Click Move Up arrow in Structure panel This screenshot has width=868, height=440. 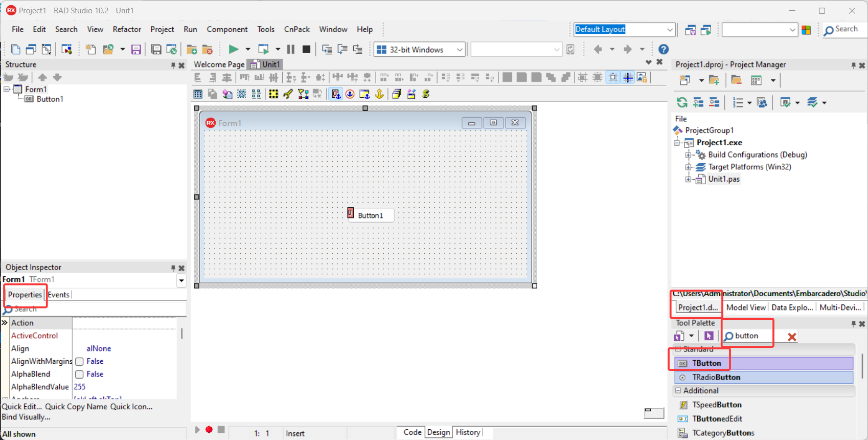point(42,77)
